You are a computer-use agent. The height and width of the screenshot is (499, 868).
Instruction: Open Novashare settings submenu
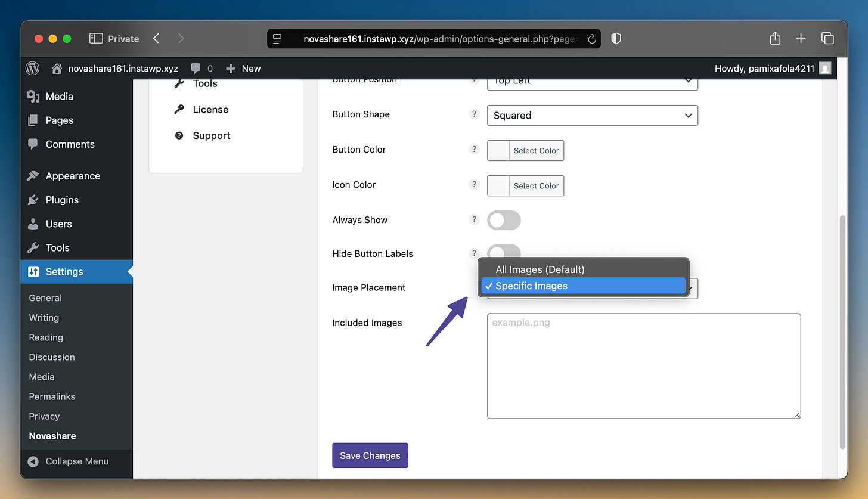coord(52,436)
